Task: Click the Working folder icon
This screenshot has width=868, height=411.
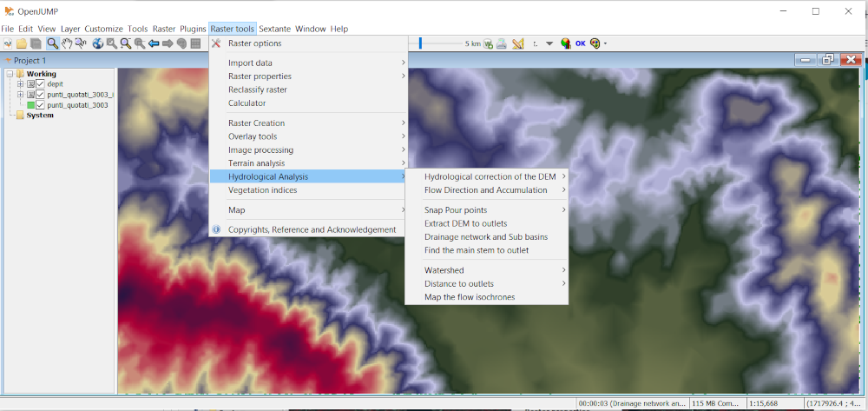Action: (20, 74)
